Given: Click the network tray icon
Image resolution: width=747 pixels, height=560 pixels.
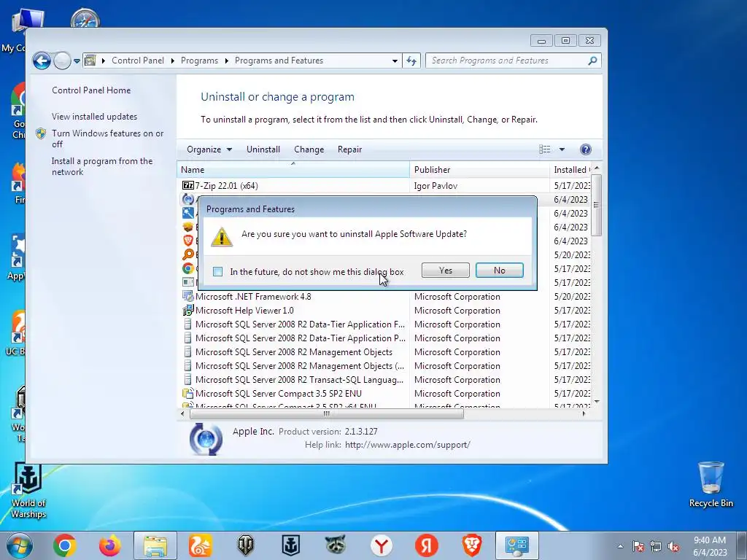Looking at the screenshot, I should (656, 546).
